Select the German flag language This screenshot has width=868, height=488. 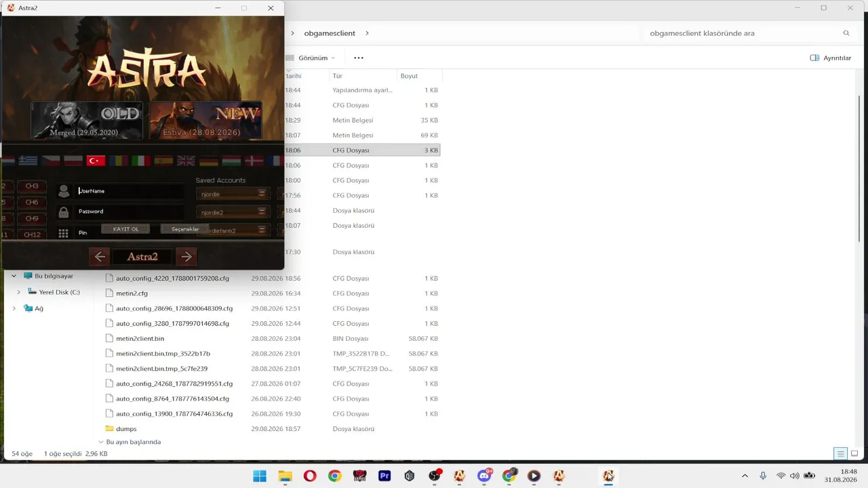(x=209, y=161)
